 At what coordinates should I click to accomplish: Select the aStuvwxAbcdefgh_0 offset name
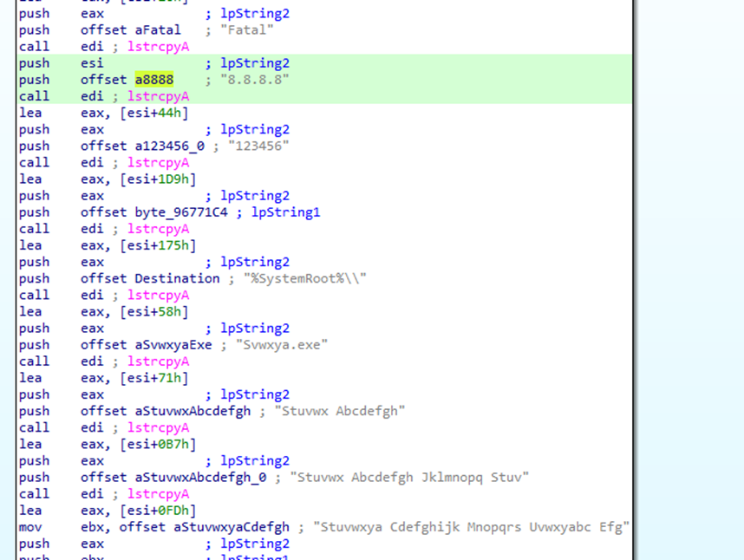click(204, 478)
